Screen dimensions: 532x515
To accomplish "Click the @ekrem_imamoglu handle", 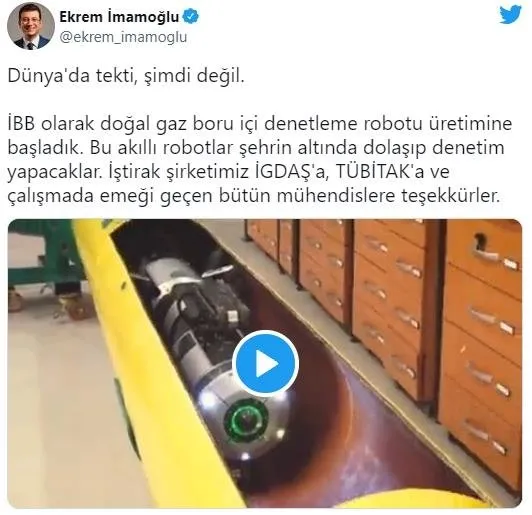I will click(123, 37).
